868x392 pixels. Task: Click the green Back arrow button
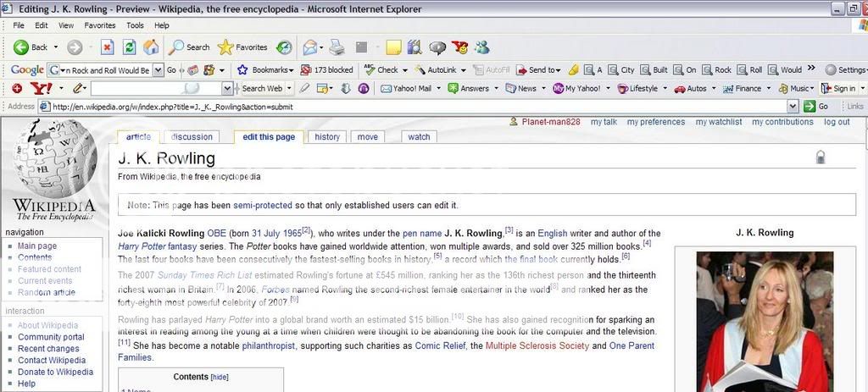coord(21,47)
